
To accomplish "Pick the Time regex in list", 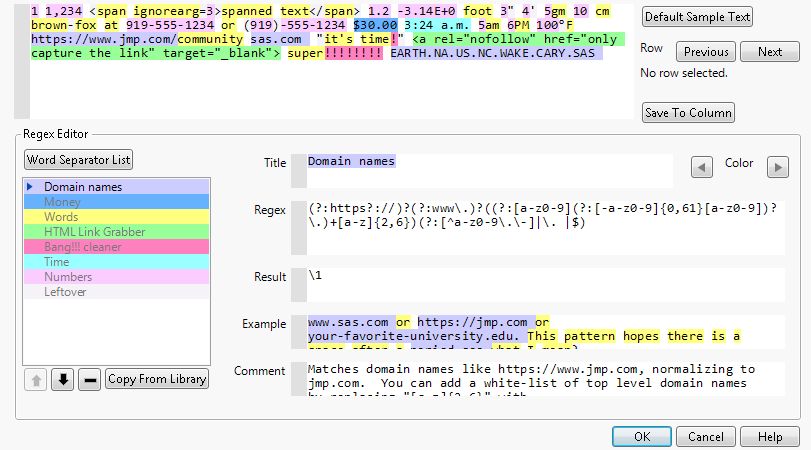I will click(58, 262).
